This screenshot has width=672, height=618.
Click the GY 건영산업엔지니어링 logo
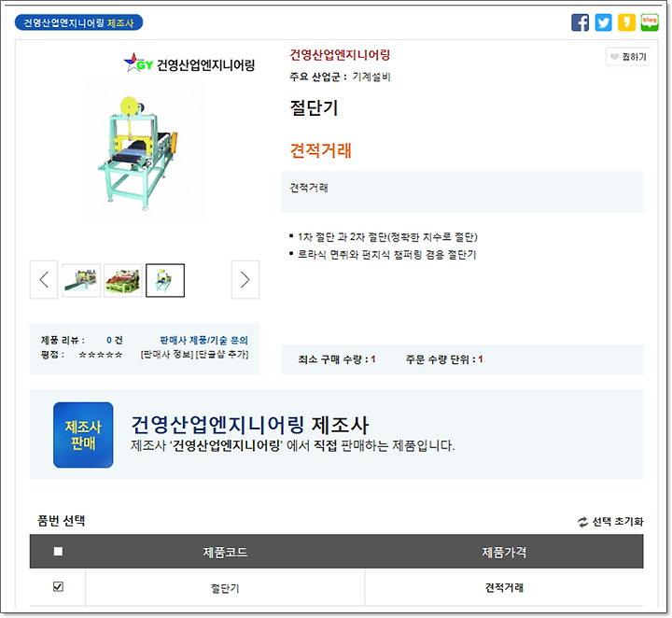(189, 64)
